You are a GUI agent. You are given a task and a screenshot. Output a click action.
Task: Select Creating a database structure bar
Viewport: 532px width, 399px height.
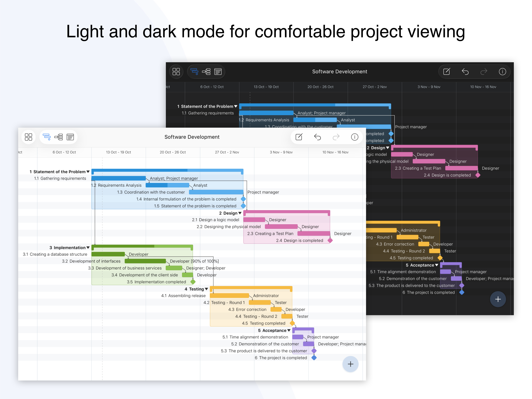pyautogui.click(x=108, y=254)
